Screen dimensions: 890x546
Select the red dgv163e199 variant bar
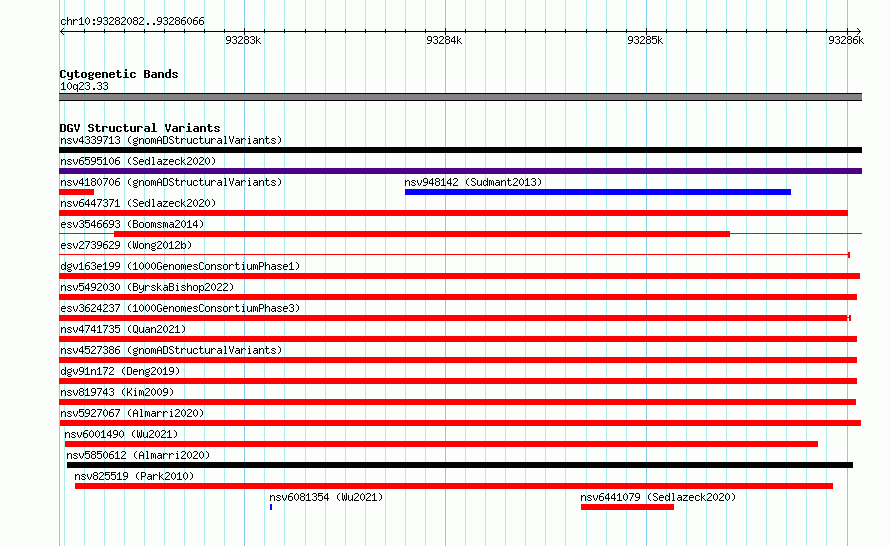(x=459, y=276)
